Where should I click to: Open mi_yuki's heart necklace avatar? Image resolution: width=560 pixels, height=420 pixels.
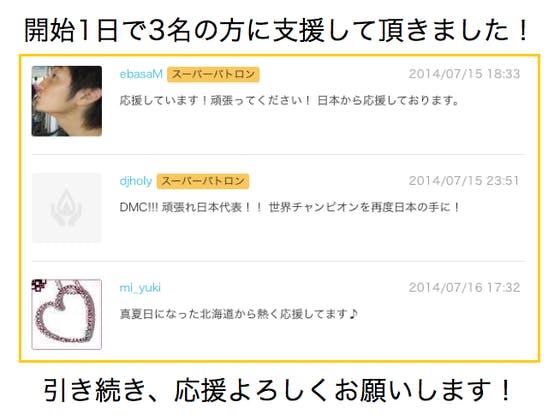pyautogui.click(x=67, y=314)
